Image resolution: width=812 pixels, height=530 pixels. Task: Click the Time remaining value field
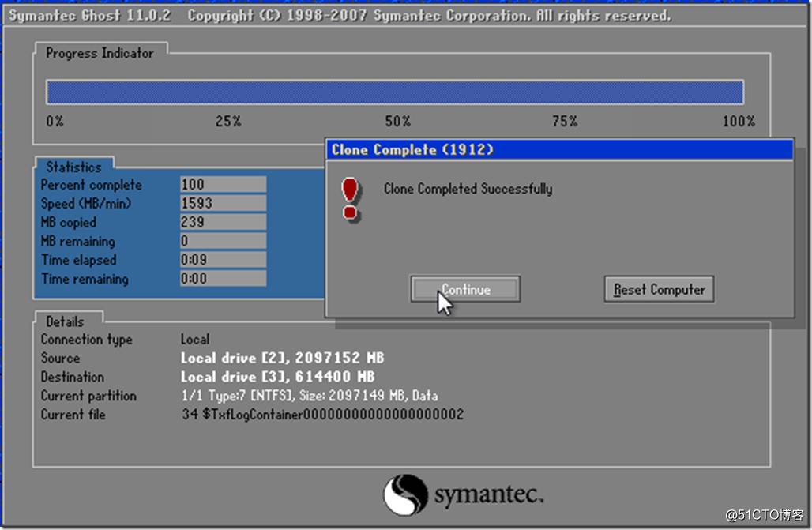[223, 279]
